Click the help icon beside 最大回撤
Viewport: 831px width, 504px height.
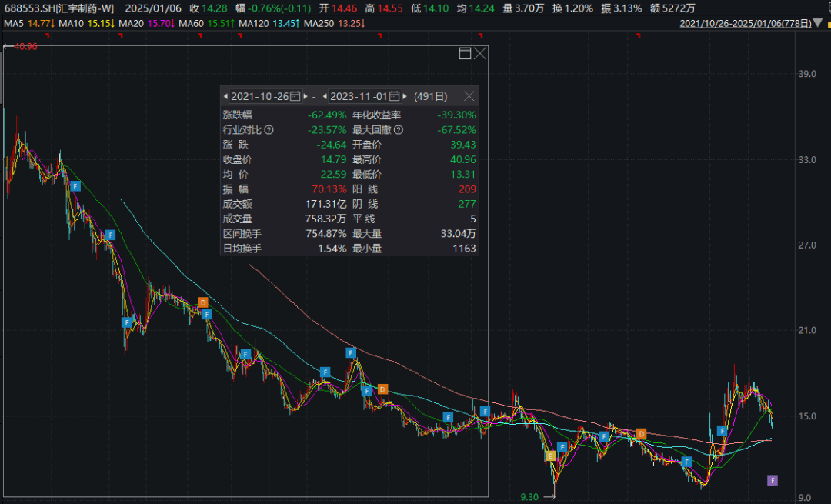[x=399, y=130]
